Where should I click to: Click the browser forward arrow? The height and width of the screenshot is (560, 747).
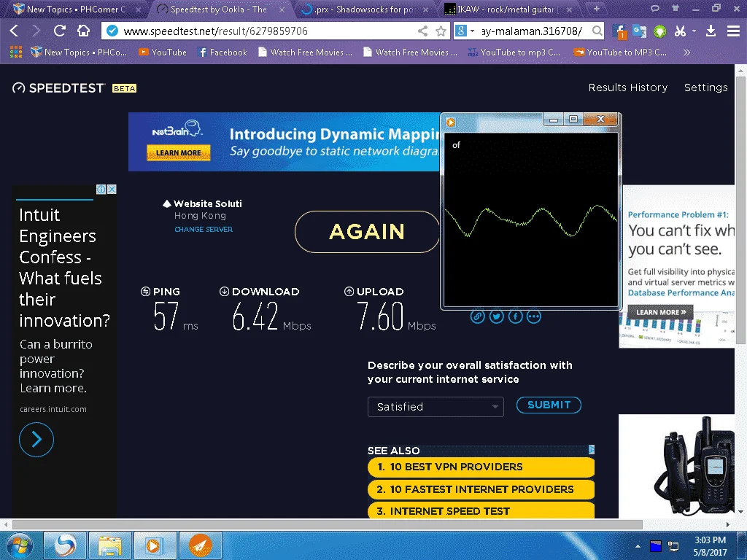point(36,31)
